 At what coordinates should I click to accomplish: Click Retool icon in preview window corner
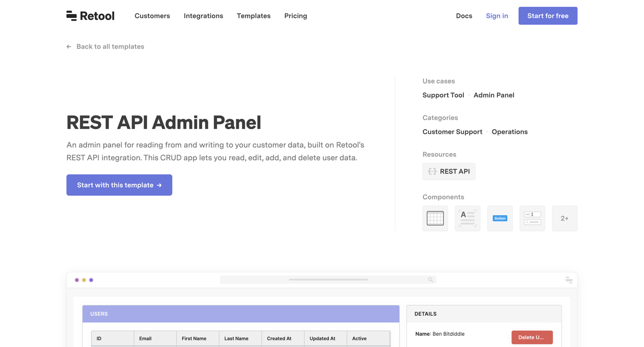tap(569, 280)
